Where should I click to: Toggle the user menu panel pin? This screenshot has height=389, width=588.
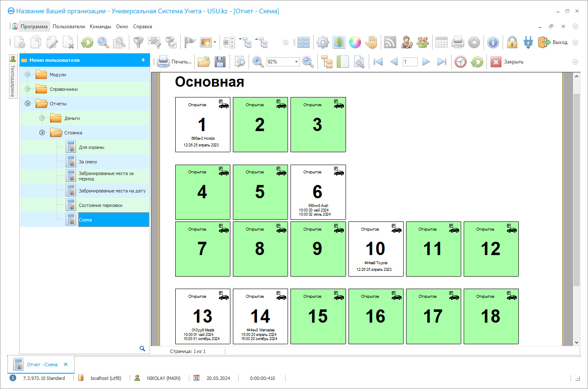143,60
